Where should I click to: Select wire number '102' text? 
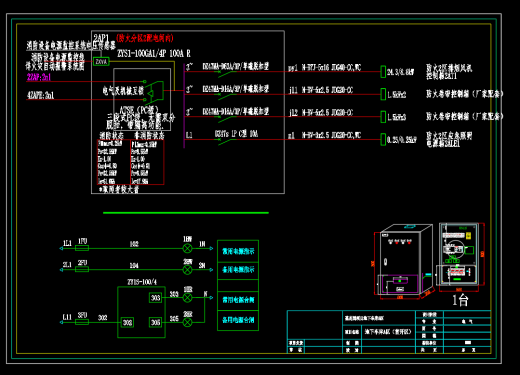tap(134, 244)
